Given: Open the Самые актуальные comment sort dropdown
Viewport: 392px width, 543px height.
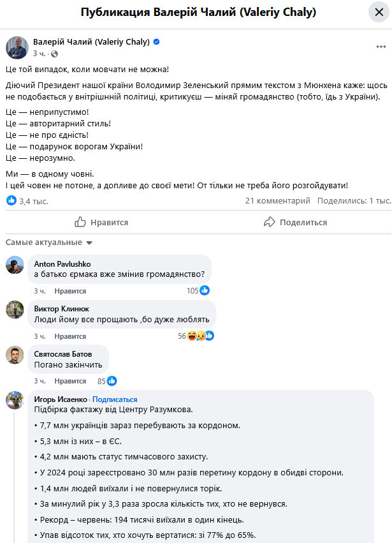Looking at the screenshot, I should click(x=49, y=242).
